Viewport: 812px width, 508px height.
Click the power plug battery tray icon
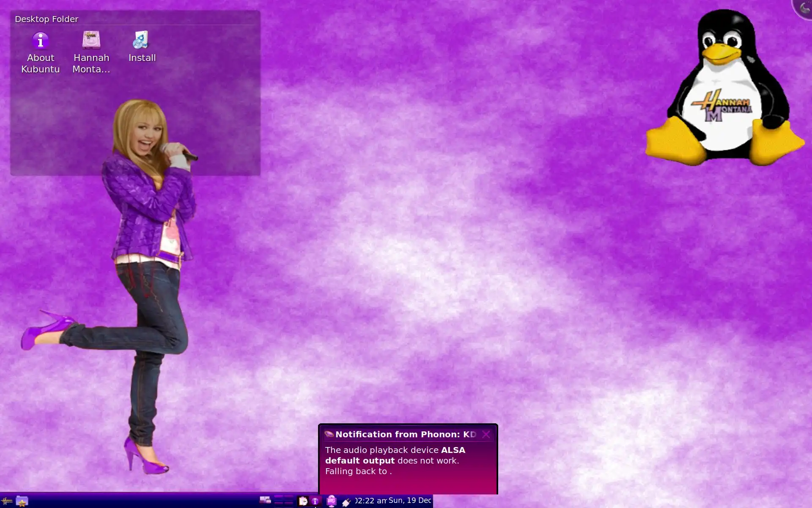click(x=346, y=502)
